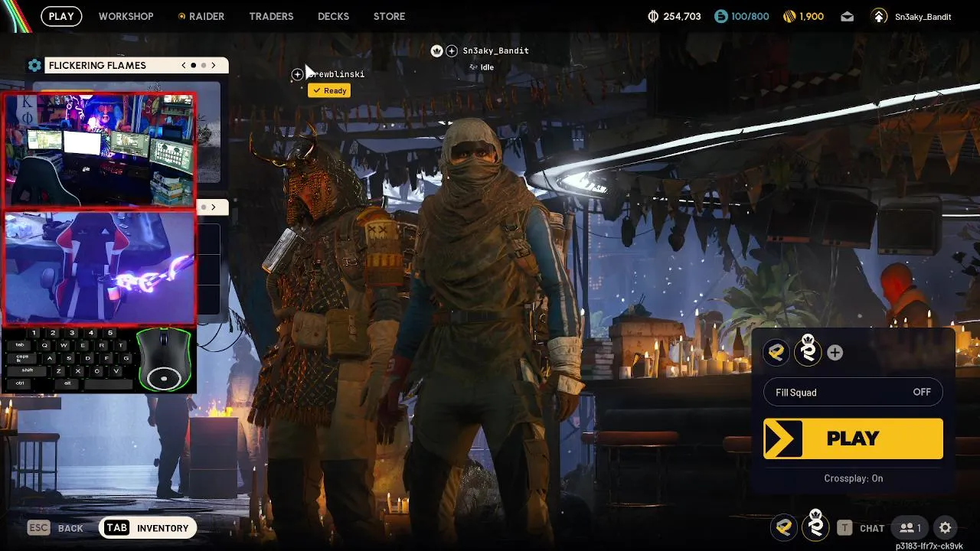Select the first page dot of Flickering Flames
Viewport: 980px width, 551px height.
pyautogui.click(x=193, y=65)
